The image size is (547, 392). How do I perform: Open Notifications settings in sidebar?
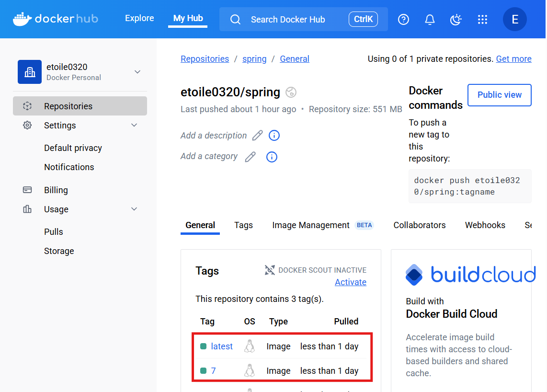pyautogui.click(x=69, y=167)
